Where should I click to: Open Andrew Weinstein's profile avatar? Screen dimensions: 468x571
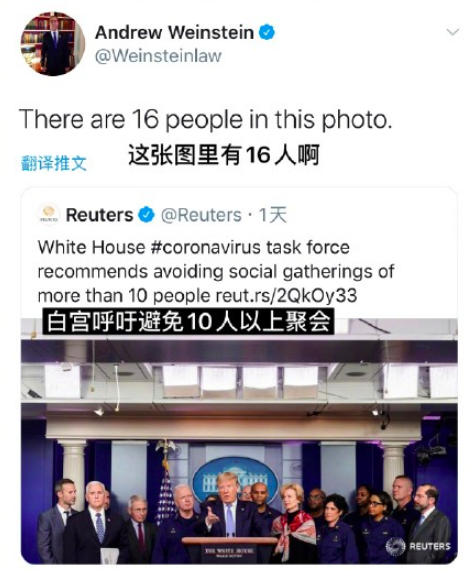52,43
